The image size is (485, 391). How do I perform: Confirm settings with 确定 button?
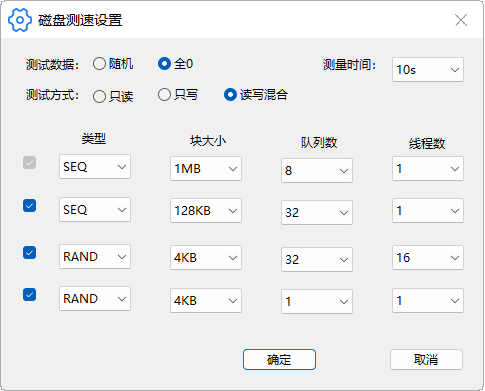279,359
